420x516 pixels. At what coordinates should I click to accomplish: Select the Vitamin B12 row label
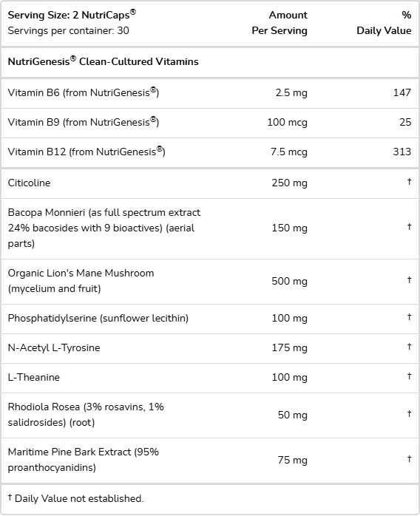(x=87, y=152)
